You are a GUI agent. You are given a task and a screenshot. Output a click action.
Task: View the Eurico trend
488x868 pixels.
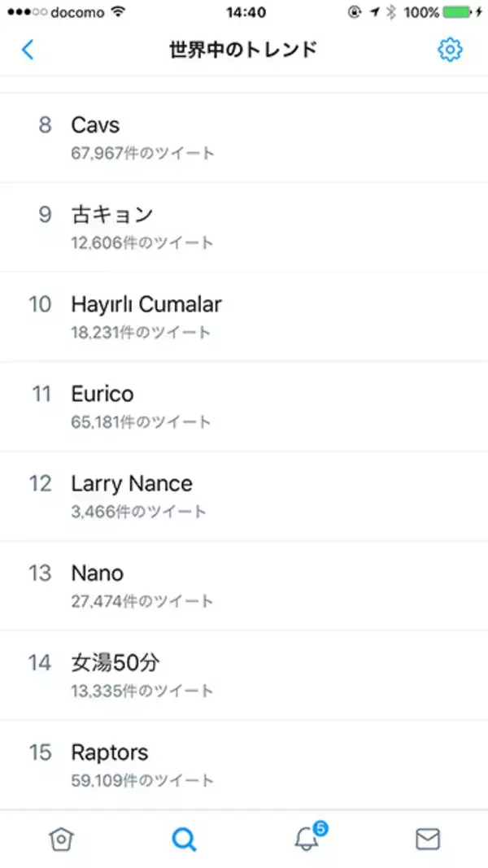(x=102, y=394)
